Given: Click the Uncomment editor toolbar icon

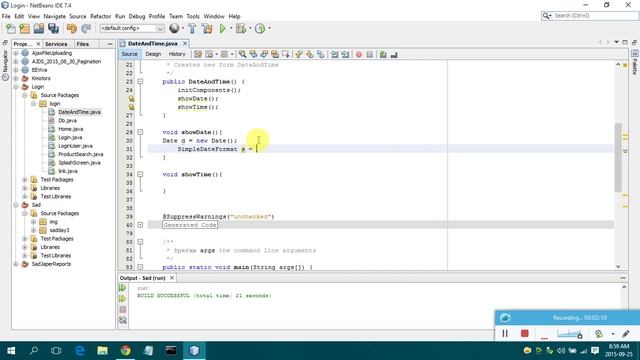Looking at the screenshot, I should click(394, 54).
